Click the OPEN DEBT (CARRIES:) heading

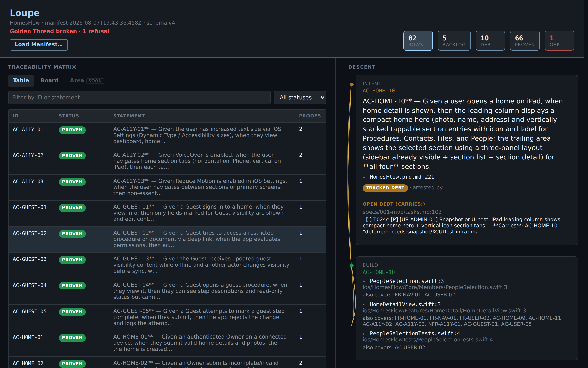394,204
